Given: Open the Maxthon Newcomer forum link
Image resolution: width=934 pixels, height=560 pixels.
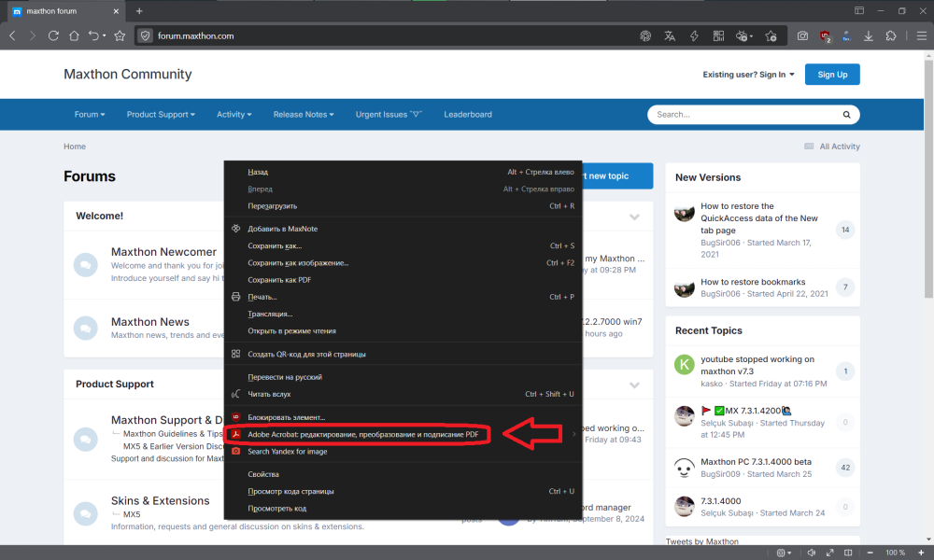Looking at the screenshot, I should tap(163, 252).
